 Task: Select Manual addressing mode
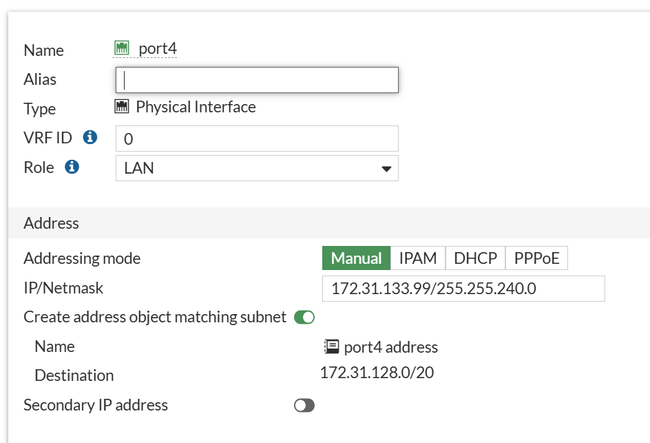356,258
